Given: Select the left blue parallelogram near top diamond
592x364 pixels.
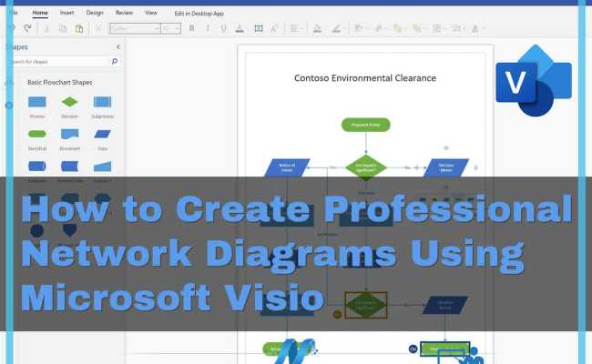Looking at the screenshot, I should [x=287, y=167].
